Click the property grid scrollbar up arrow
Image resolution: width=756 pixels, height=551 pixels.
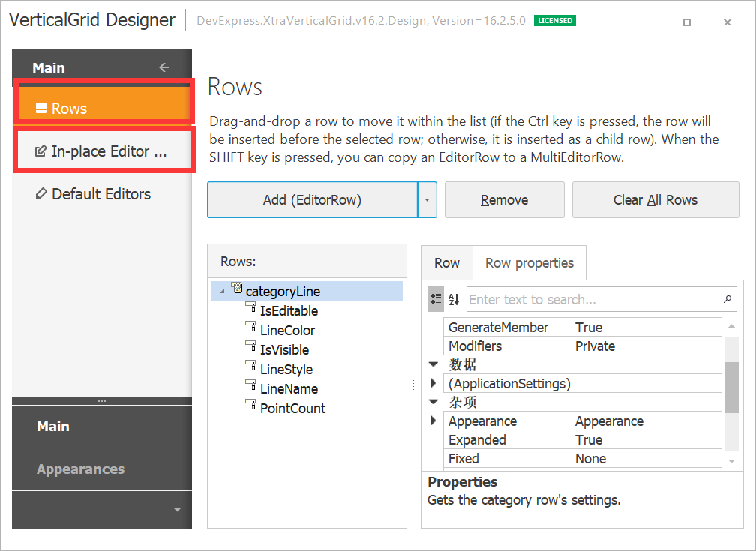point(731,326)
